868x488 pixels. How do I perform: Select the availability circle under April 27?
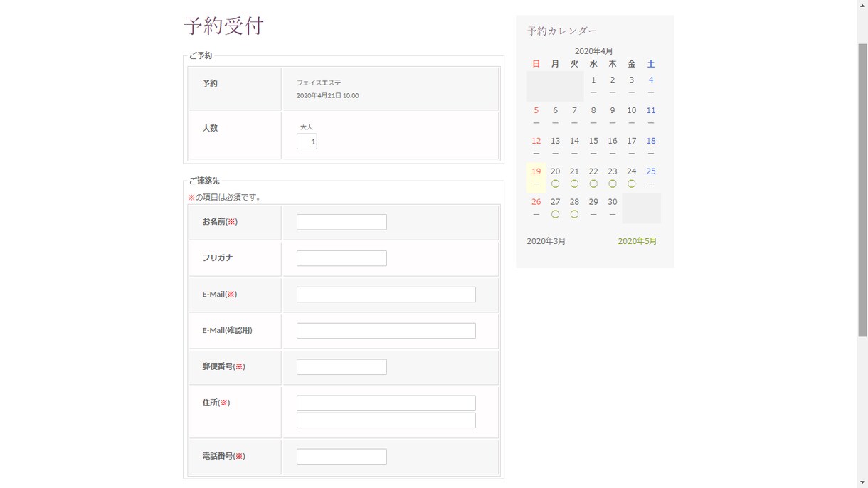(x=555, y=214)
